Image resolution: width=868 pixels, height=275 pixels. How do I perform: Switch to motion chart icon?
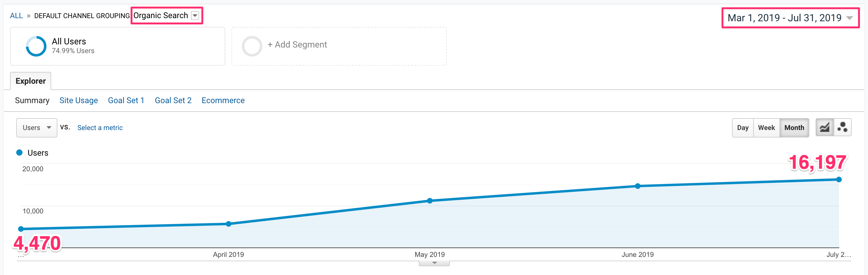pyautogui.click(x=842, y=127)
